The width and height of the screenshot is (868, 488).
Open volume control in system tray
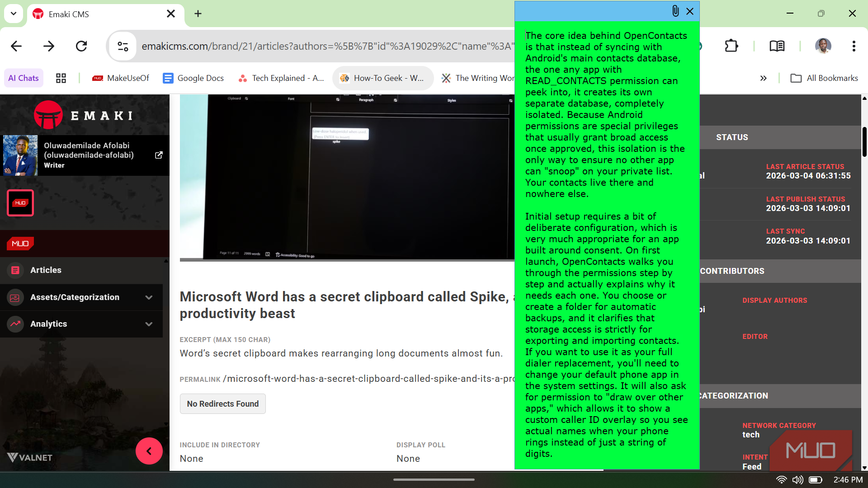pos(798,480)
